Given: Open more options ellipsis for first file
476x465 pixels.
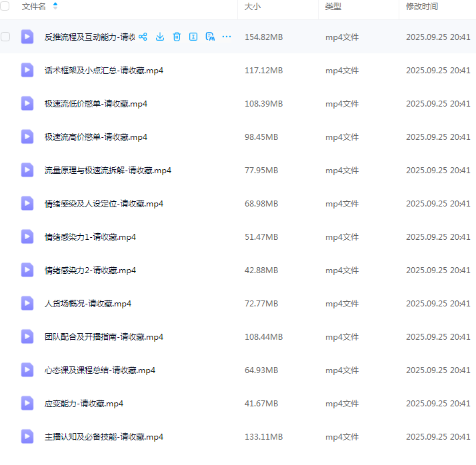Looking at the screenshot, I should click(x=227, y=37).
